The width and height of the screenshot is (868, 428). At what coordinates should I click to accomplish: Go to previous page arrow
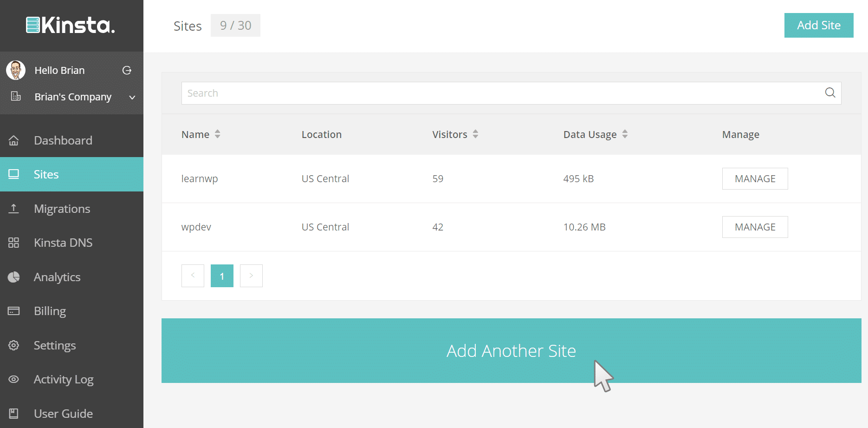pyautogui.click(x=193, y=276)
